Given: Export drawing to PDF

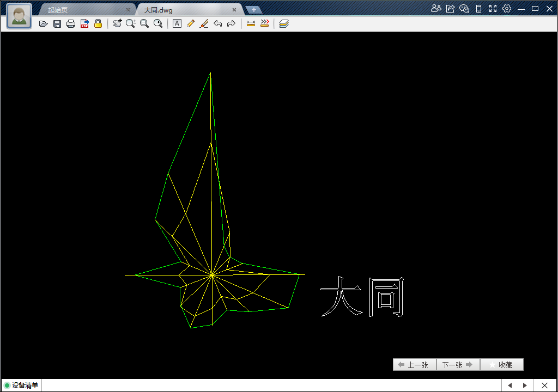Looking at the screenshot, I should (x=84, y=24).
